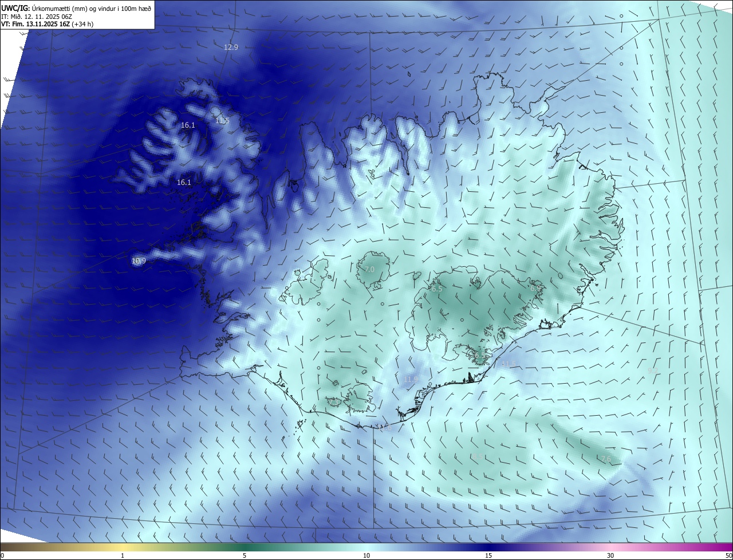Click the 8.5 value south of Iceland
This screenshot has height=560, width=733.
coord(477,457)
